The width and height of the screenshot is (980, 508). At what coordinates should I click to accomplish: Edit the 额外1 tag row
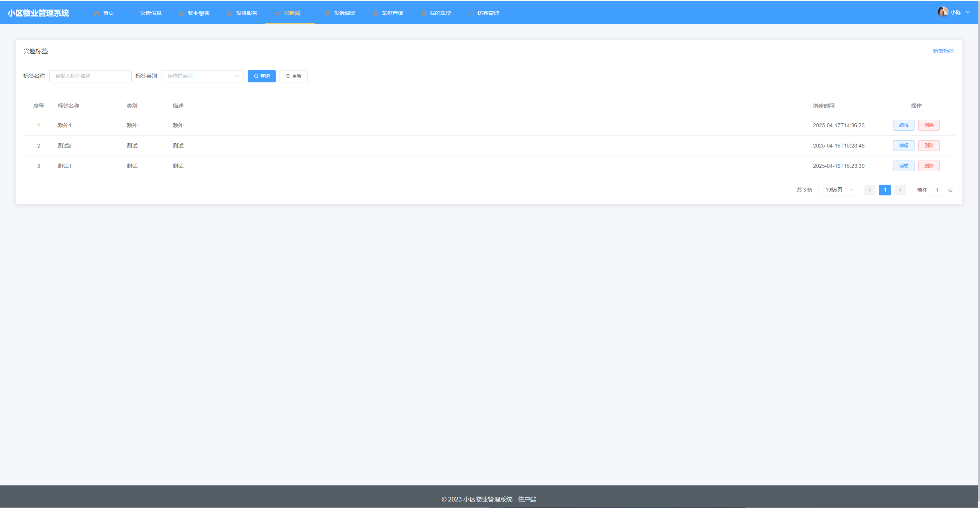tap(903, 125)
